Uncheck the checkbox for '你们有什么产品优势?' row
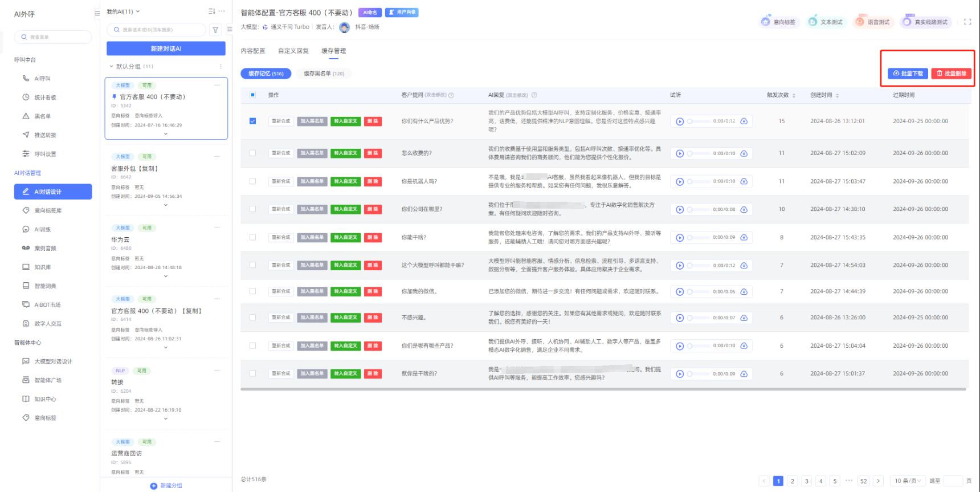Image resolution: width=980 pixels, height=492 pixels. click(x=253, y=121)
